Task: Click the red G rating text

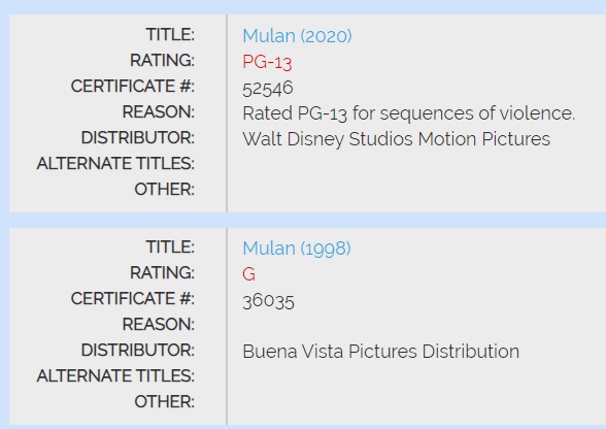Action: (x=249, y=274)
